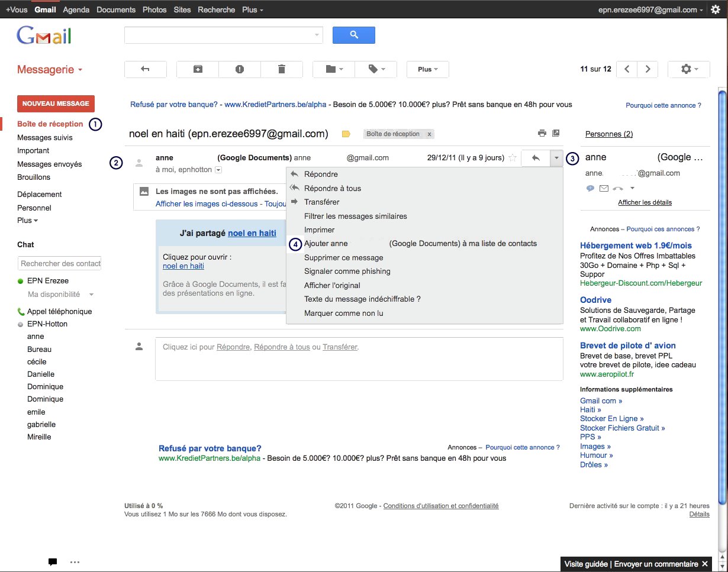Close the Visite guidée bar

coord(705,564)
